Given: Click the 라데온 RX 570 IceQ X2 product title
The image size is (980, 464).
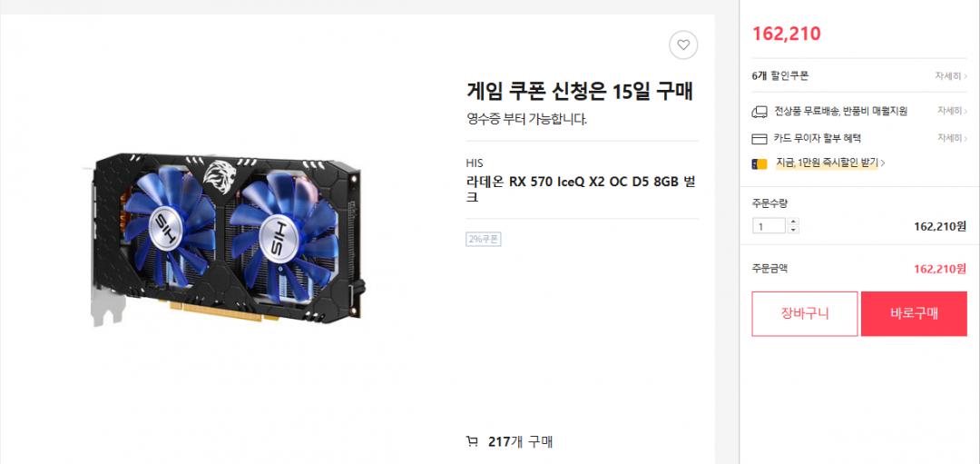Looking at the screenshot, I should (x=581, y=190).
